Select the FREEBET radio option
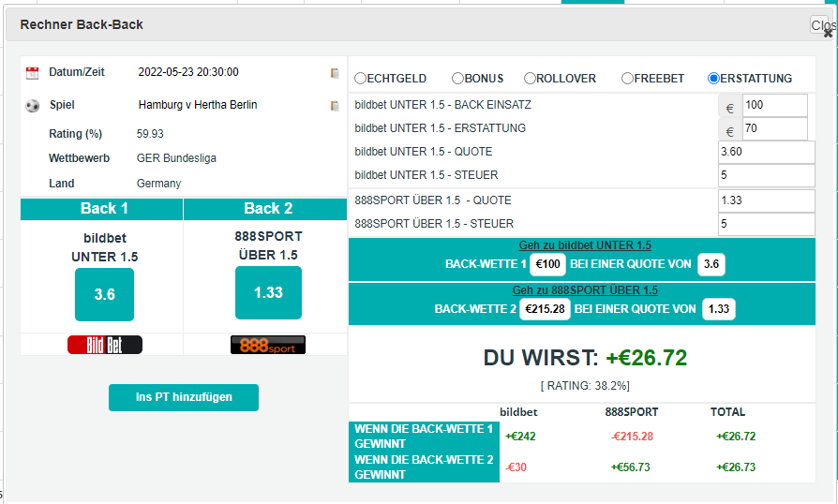This screenshot has height=504, width=838. [627, 79]
